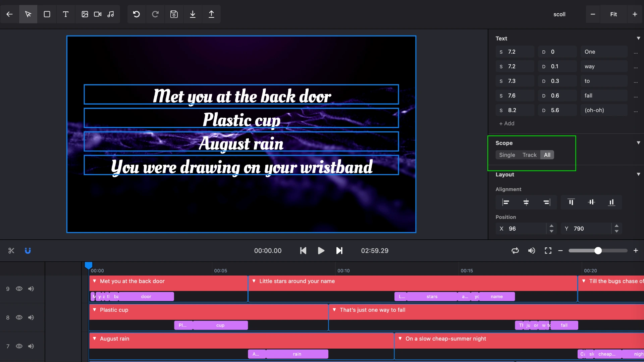Redo the last action
The width and height of the screenshot is (644, 362).
(155, 14)
